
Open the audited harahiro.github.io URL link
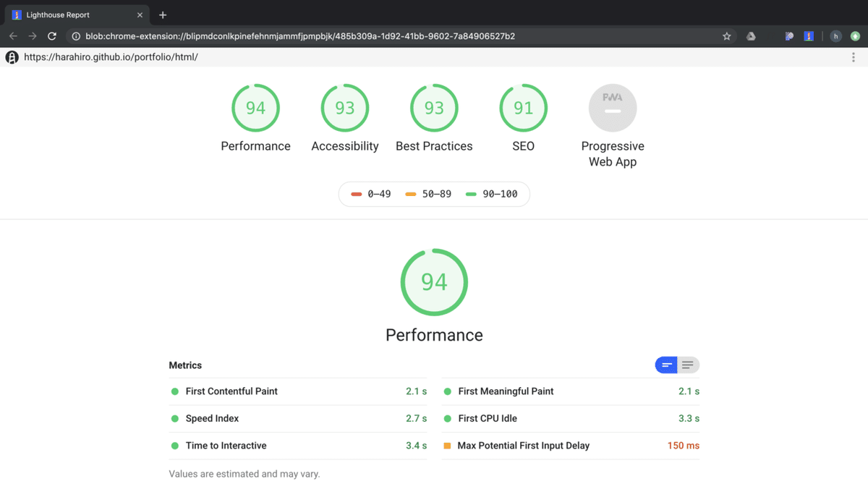[x=111, y=57]
